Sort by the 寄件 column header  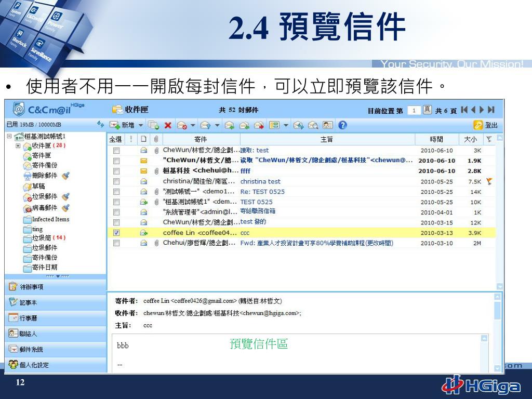pyautogui.click(x=201, y=139)
